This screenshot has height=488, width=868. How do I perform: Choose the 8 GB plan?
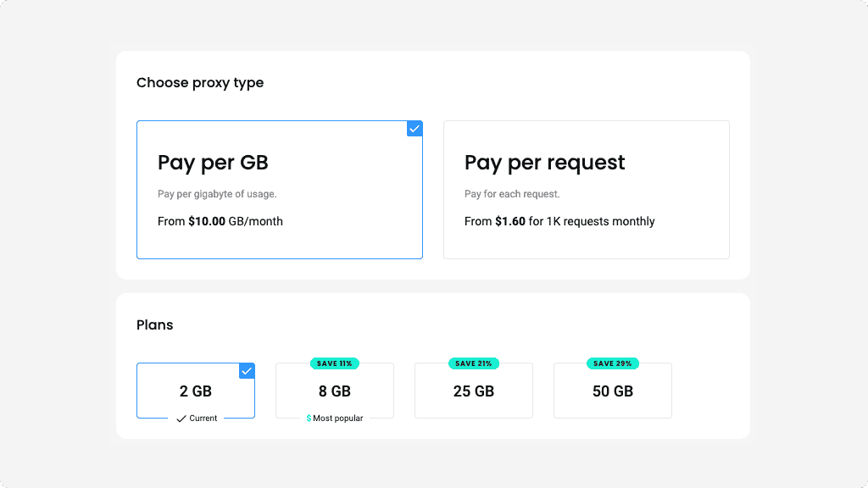(x=335, y=391)
